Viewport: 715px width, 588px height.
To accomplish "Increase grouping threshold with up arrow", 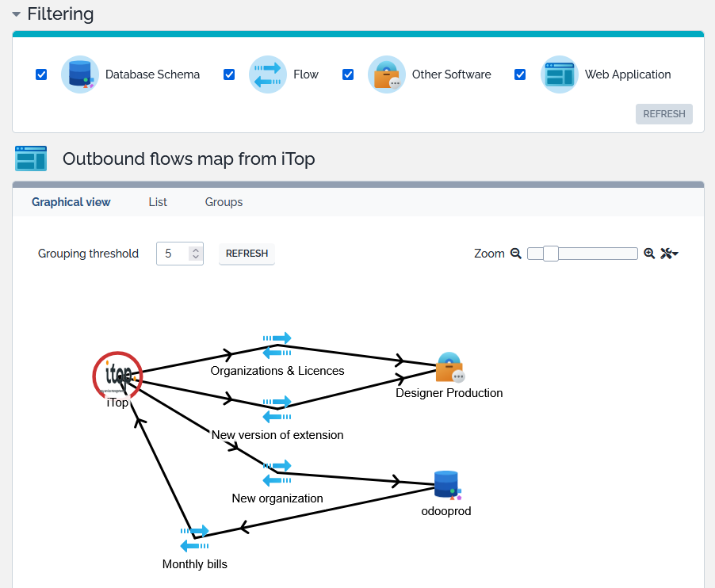I will tap(196, 250).
